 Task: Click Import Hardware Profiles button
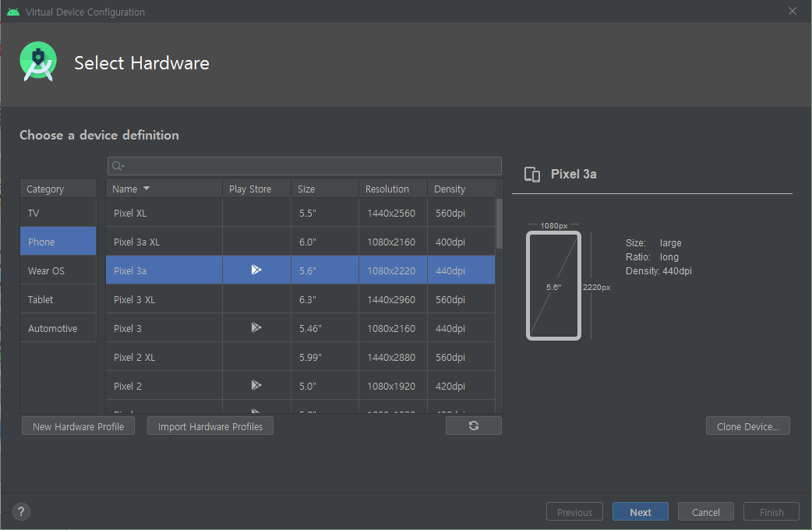tap(210, 426)
